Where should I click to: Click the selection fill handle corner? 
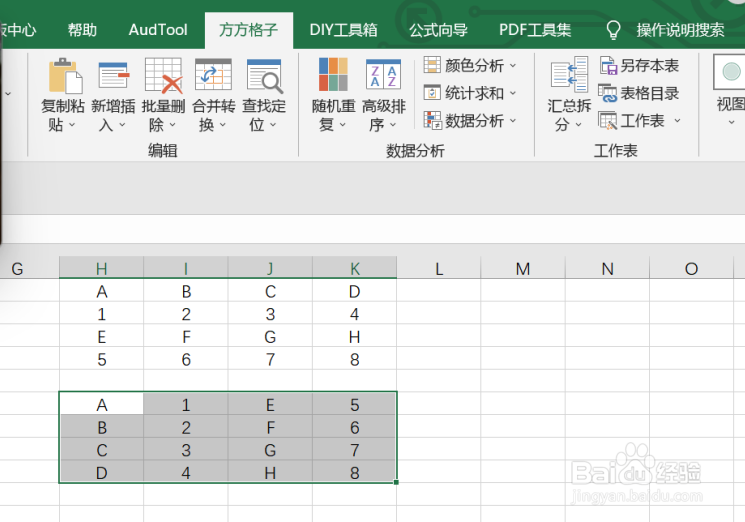tap(396, 482)
